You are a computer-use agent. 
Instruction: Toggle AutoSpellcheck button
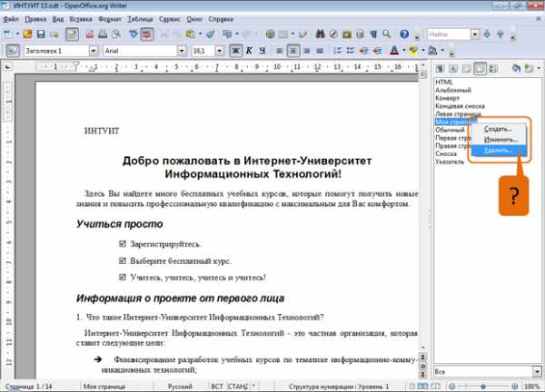coord(147,34)
